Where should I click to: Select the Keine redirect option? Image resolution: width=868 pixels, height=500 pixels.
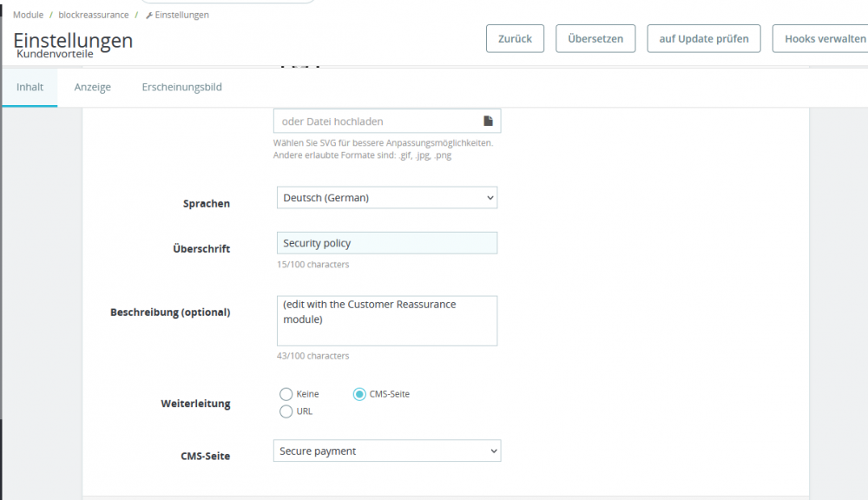tap(286, 394)
